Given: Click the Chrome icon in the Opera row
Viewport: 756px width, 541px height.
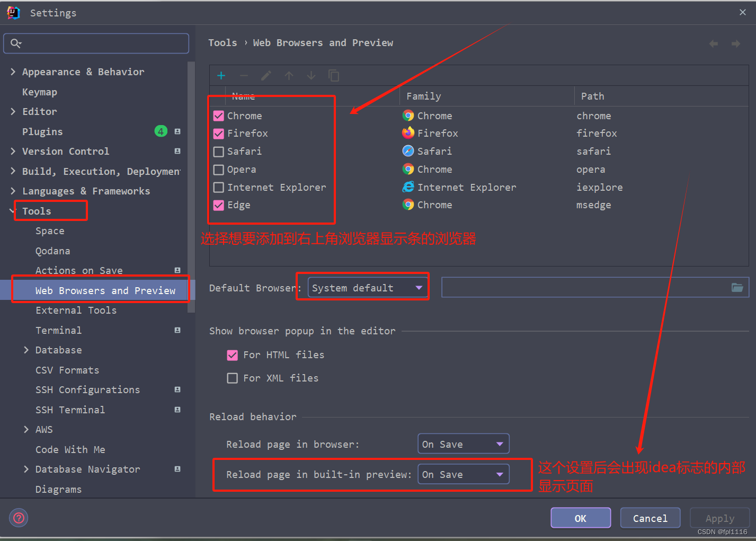Looking at the screenshot, I should (408, 169).
